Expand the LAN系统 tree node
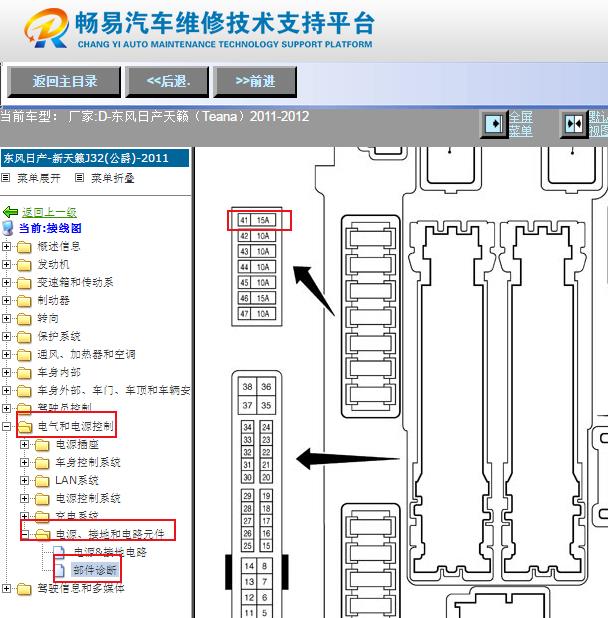Image resolution: width=608 pixels, height=618 pixels. [24, 480]
